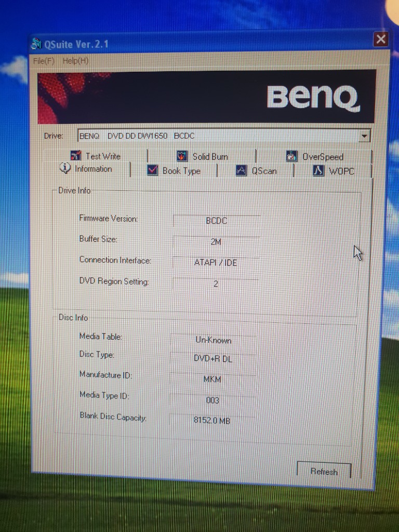The image size is (399, 532).
Task: Expand the Drive dropdown arrow
Action: pos(364,137)
